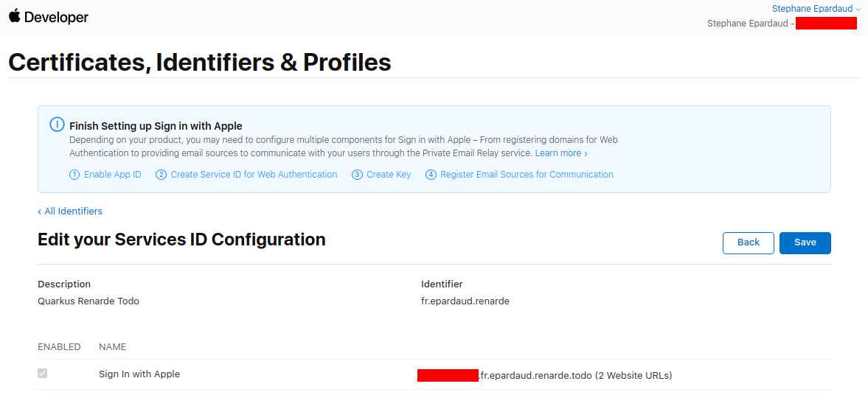Toggle the Sign In with Apple checkbox

[x=43, y=374]
